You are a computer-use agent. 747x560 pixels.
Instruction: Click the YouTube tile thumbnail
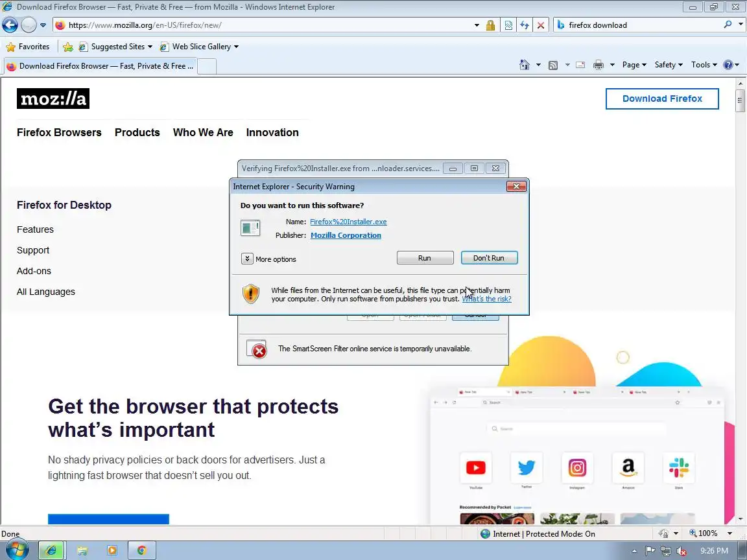(475, 467)
